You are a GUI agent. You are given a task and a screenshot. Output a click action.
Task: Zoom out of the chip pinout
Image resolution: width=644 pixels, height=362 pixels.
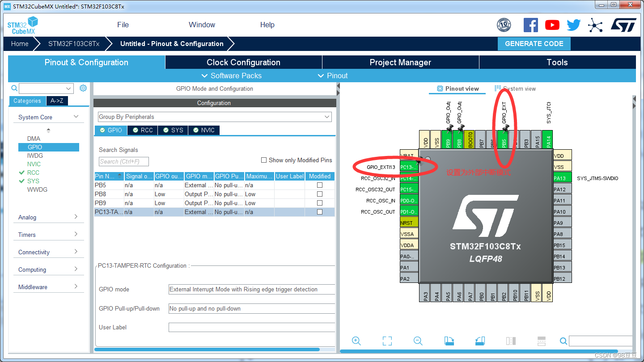point(418,341)
